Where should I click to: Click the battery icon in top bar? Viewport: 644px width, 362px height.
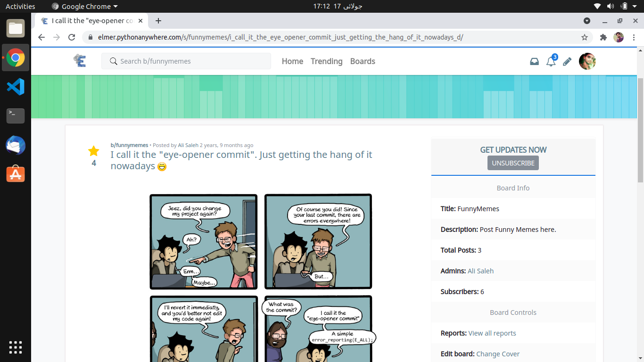pos(624,6)
